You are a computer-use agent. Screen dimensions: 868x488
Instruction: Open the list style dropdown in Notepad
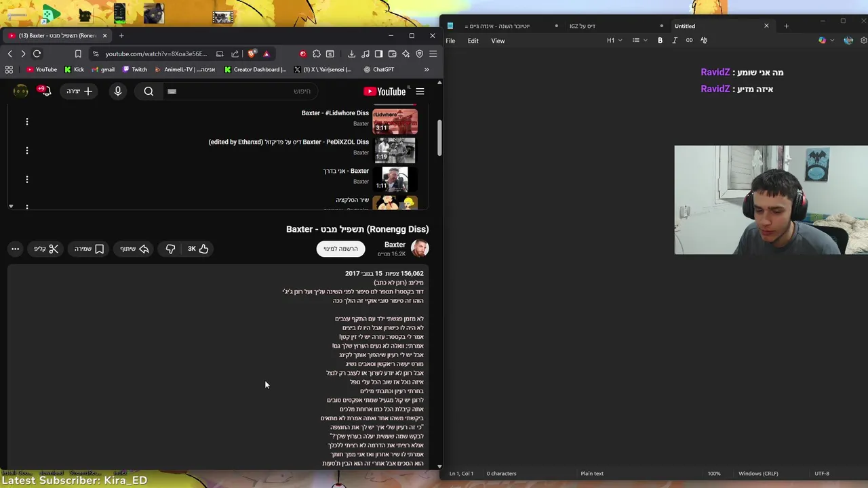click(x=639, y=41)
